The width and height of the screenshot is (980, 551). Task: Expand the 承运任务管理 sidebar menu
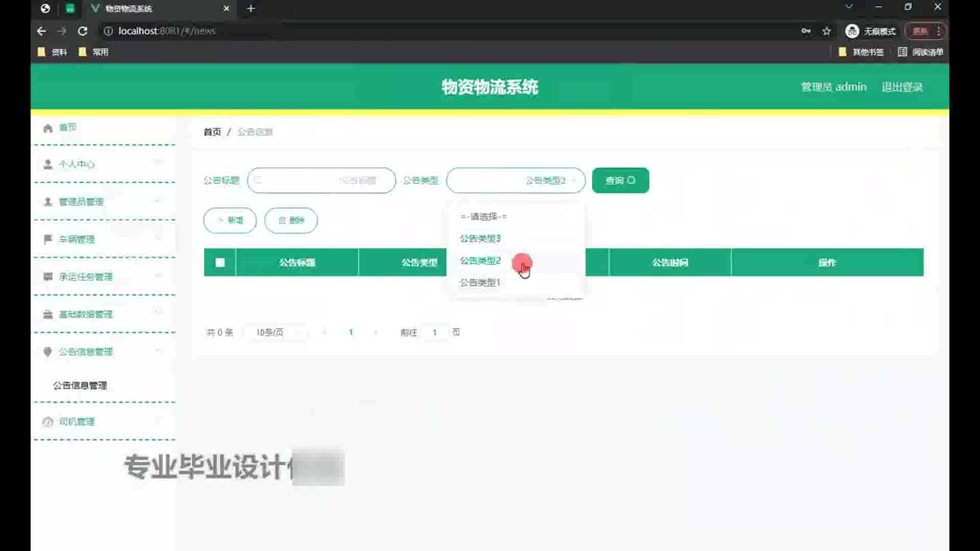[104, 277]
